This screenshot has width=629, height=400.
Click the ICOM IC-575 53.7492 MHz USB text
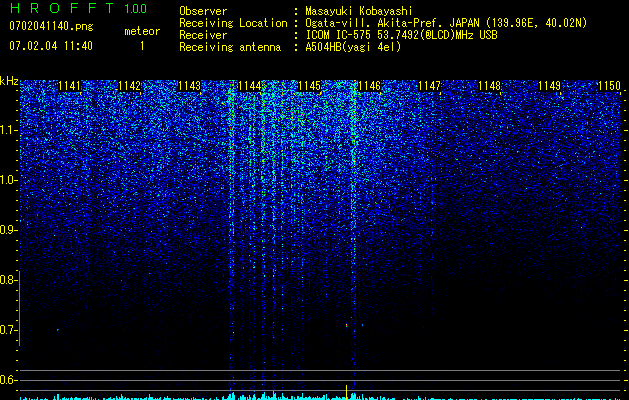[401, 35]
